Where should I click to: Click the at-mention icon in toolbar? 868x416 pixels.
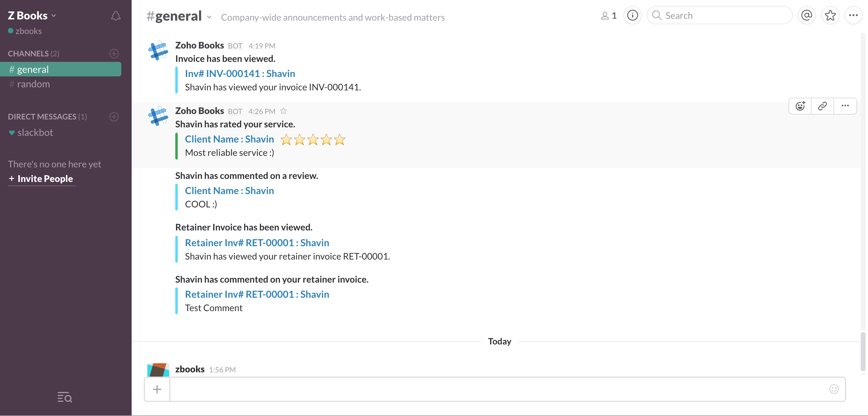[806, 15]
